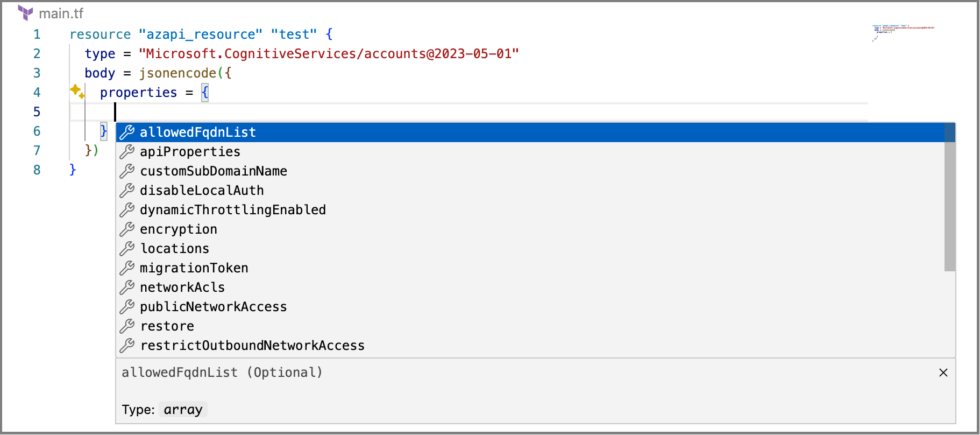Viewport: 980px width, 435px height.
Task: Click the wrench icon next to networkAcls
Action: 127,287
